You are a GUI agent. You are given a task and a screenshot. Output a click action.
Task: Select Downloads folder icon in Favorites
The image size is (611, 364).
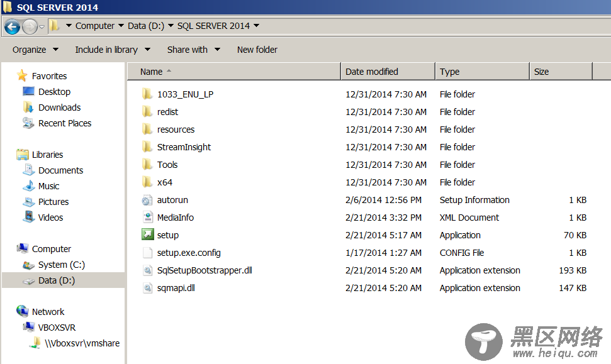point(28,107)
